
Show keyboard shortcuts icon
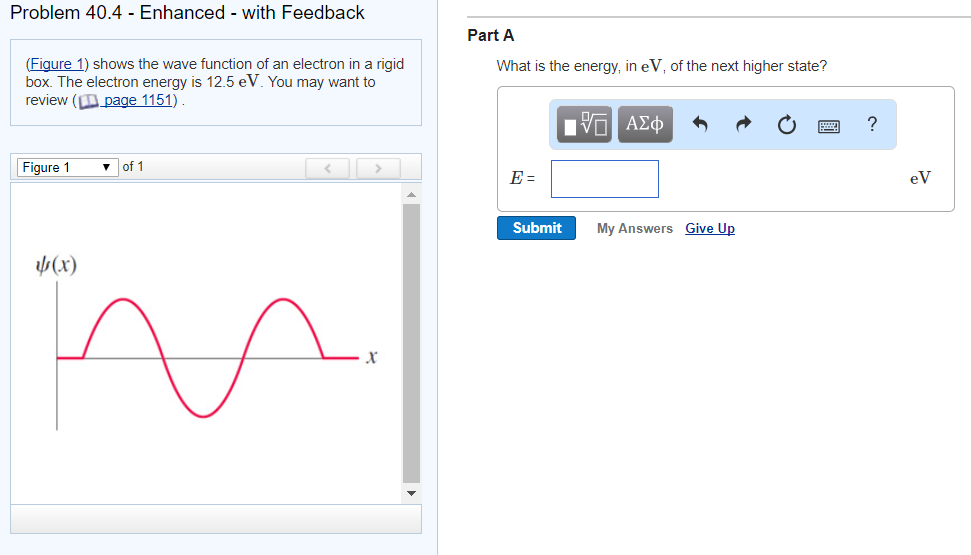pyautogui.click(x=829, y=126)
